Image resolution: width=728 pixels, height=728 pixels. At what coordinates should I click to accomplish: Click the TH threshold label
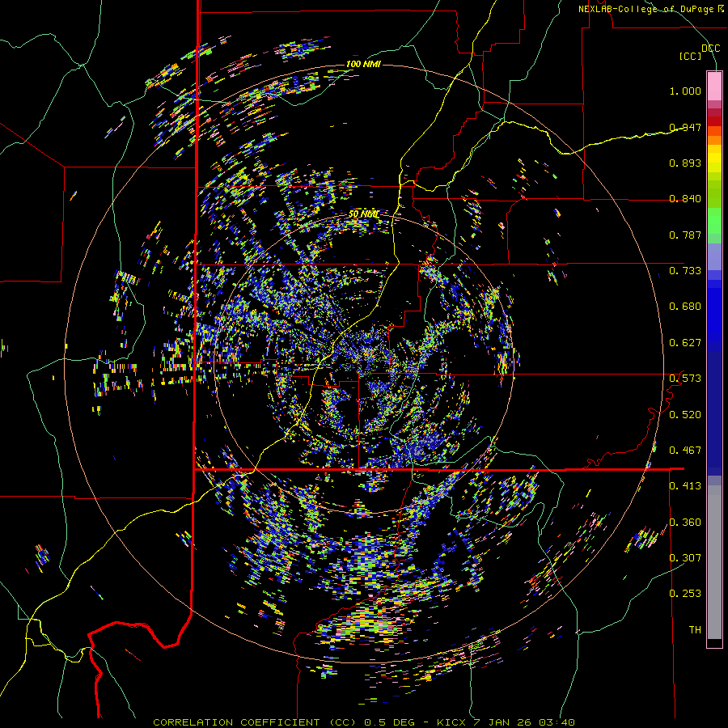[x=695, y=630]
